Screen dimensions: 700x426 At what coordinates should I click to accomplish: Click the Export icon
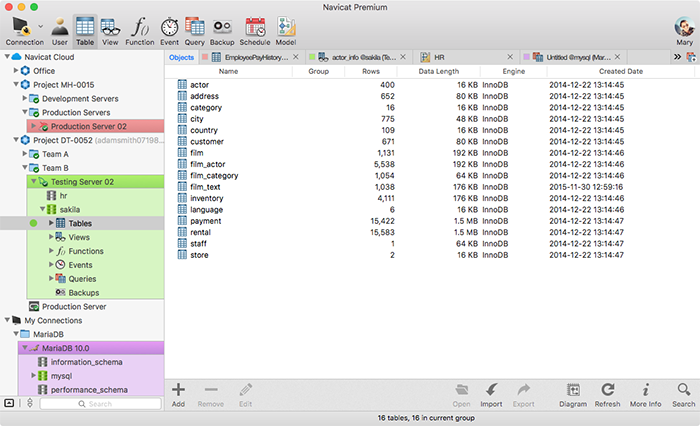point(524,390)
